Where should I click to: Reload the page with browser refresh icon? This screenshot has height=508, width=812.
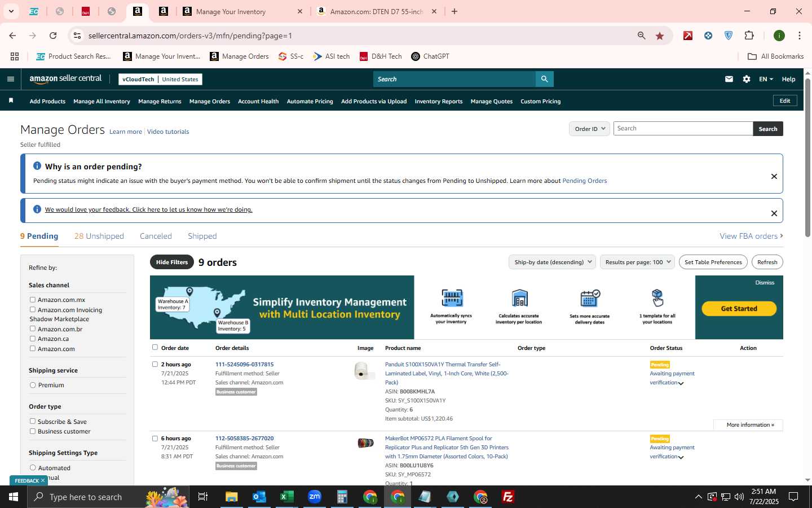point(53,36)
